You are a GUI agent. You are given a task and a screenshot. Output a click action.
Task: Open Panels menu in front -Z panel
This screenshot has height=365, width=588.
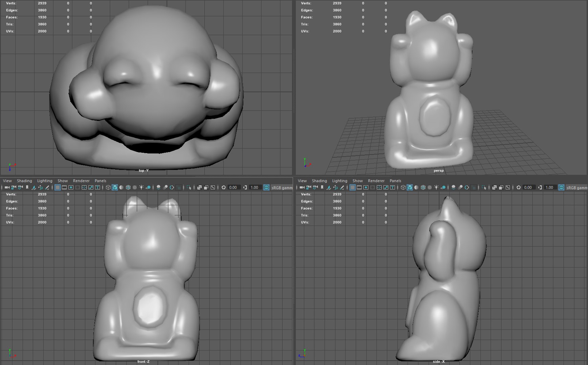(100, 181)
